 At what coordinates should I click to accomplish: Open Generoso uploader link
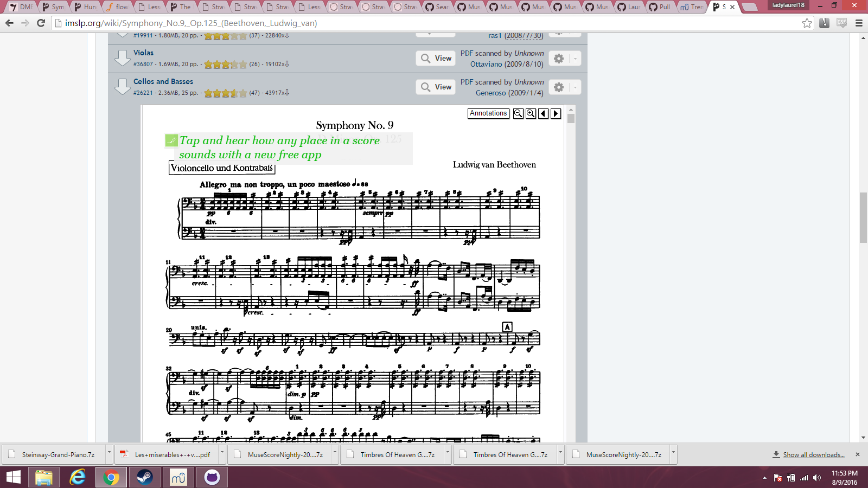[491, 93]
